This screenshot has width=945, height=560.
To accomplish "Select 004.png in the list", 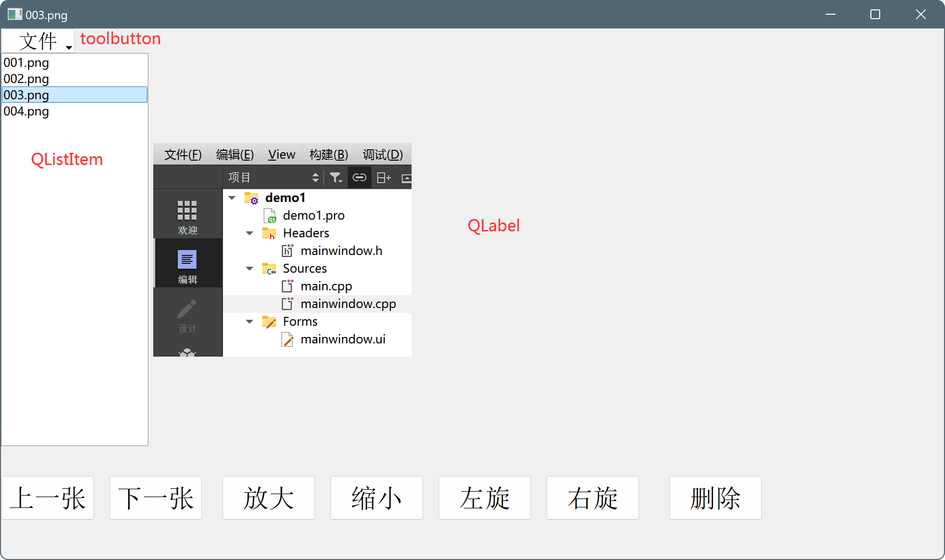I will (x=27, y=112).
